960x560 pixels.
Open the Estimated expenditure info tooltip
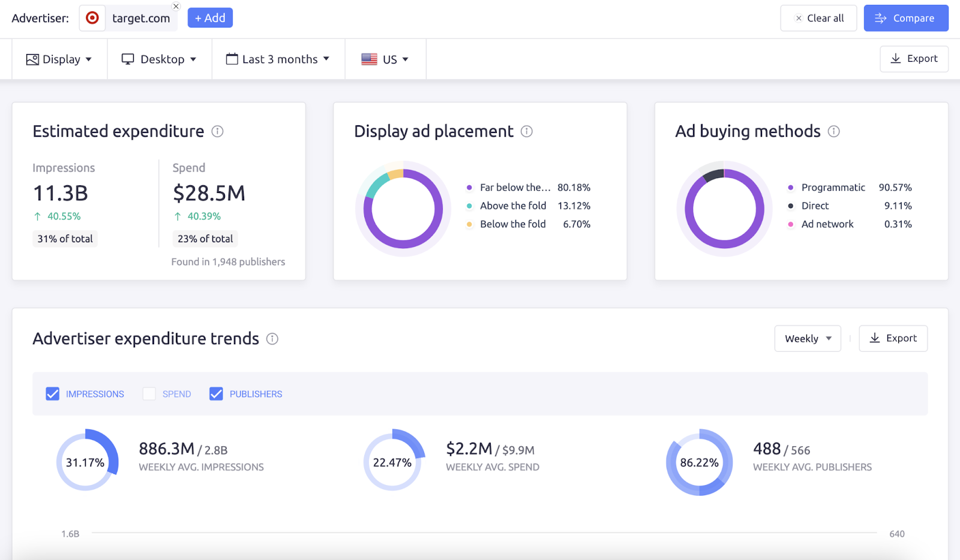pos(218,131)
